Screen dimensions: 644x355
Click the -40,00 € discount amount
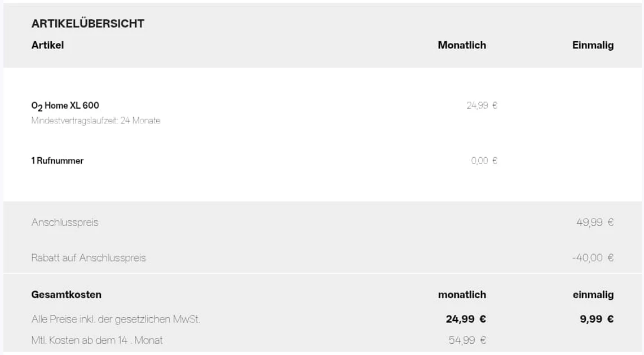pos(592,258)
